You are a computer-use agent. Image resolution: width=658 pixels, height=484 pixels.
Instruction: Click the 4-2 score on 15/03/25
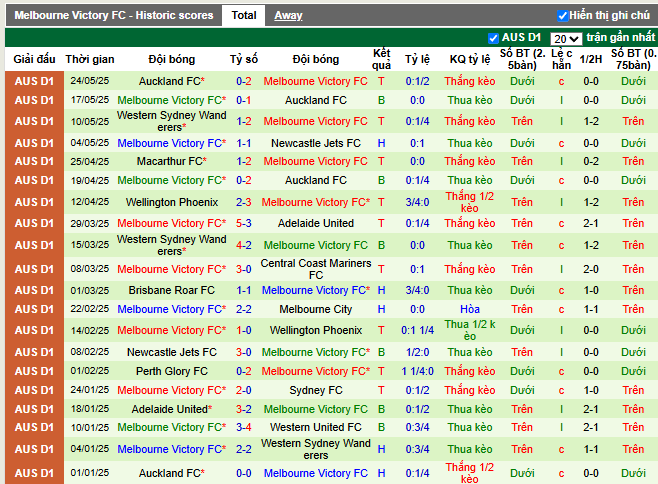click(243, 245)
